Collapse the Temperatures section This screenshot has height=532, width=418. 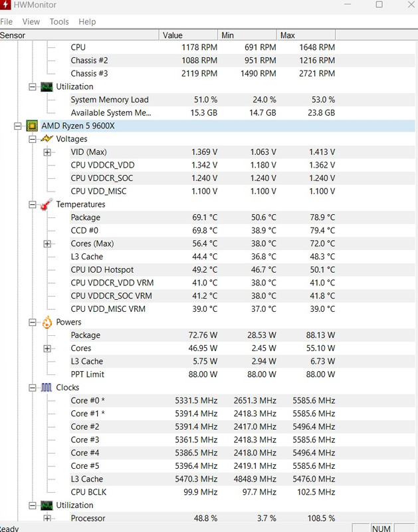[32, 205]
